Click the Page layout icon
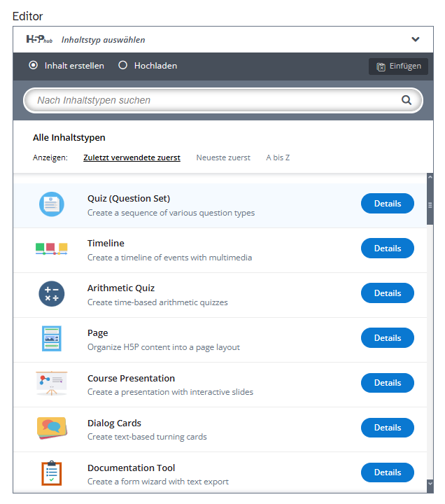Screen dimensions: 445x504 [51, 339]
